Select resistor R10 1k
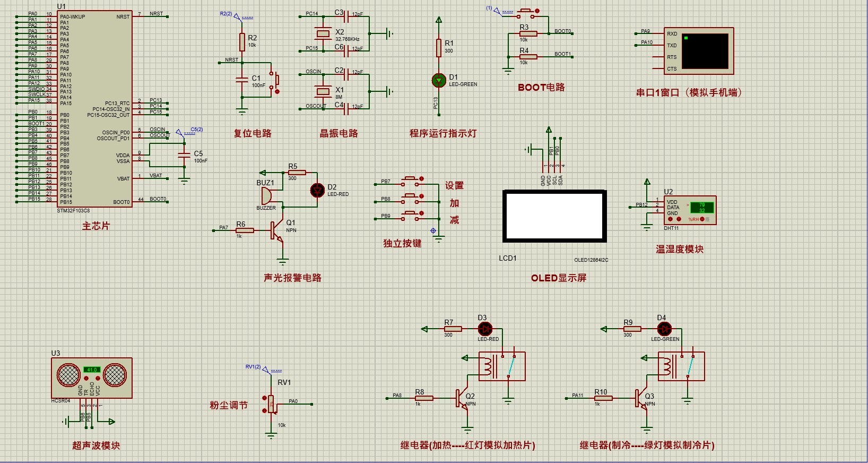 point(603,398)
